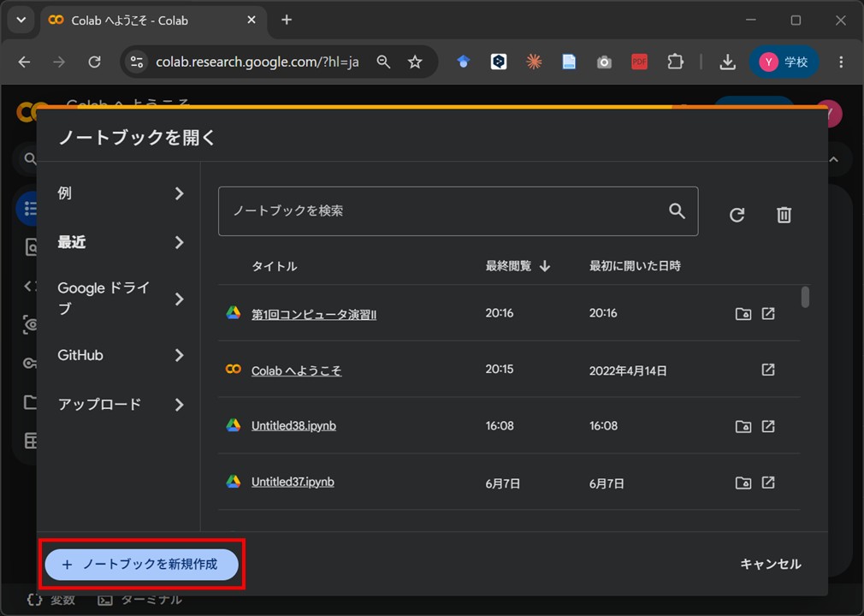This screenshot has height=616, width=864.
Task: Click the Google Drive icon beside 第1回コンピュータ演習II
Action: pos(234,313)
